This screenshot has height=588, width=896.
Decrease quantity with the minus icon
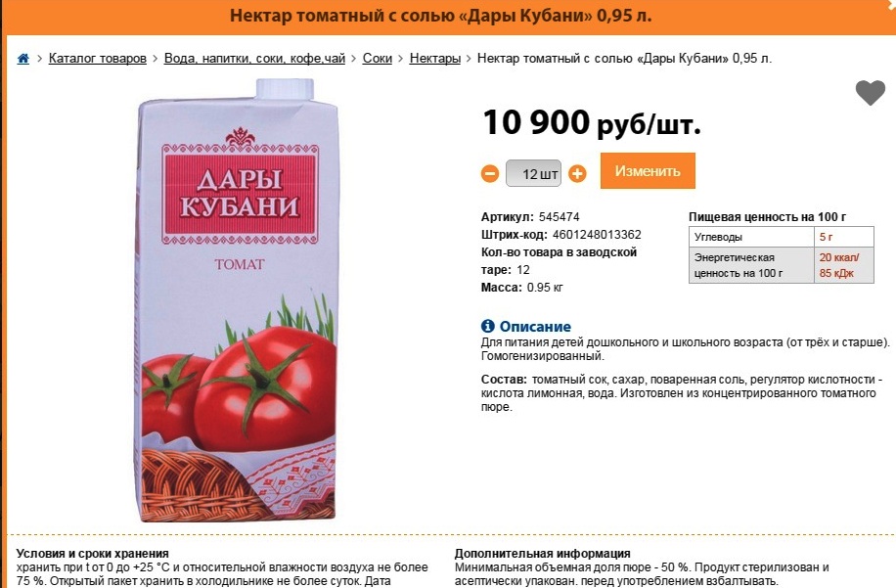(x=490, y=173)
